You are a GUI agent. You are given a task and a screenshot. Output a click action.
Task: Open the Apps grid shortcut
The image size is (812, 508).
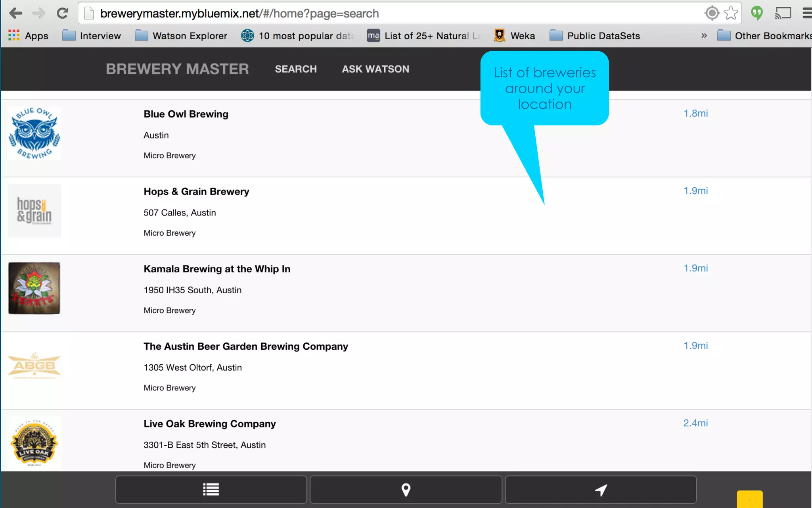coord(28,36)
